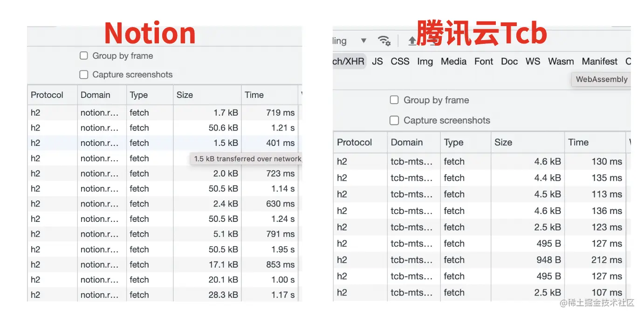Screen dimensions: 644x317
Task: Enable Capture screenshots in the Notion panel
Action: tap(84, 74)
